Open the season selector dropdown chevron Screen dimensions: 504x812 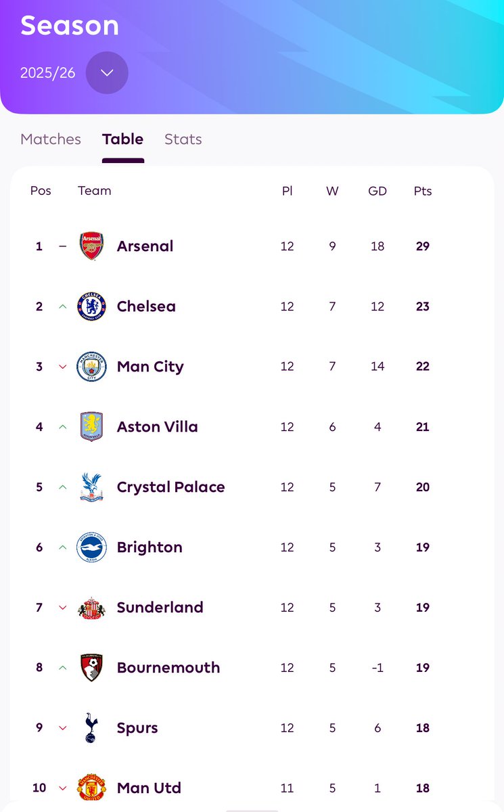[107, 72]
